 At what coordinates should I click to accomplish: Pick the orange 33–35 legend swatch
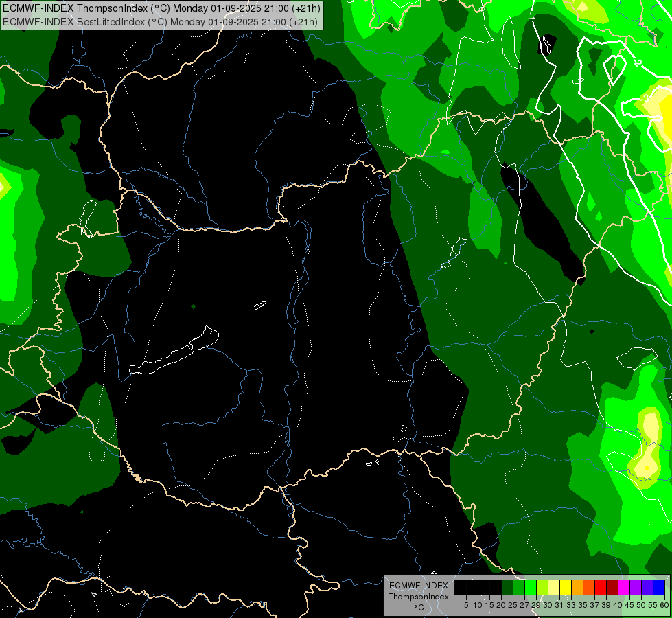pyautogui.click(x=577, y=587)
